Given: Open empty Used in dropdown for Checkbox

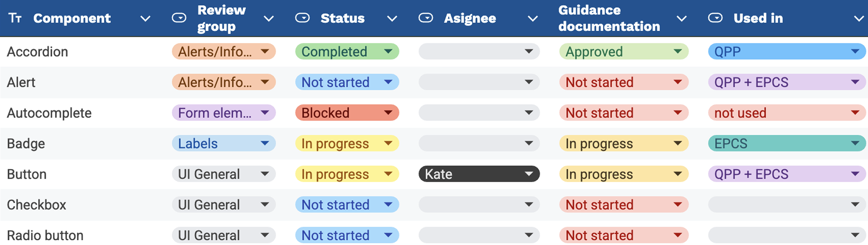Looking at the screenshot, I should [x=786, y=205].
